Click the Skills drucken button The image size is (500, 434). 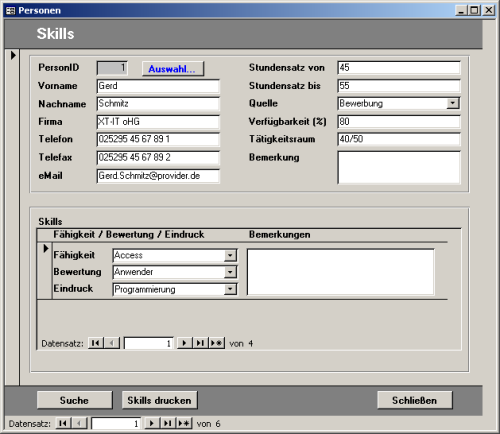(159, 400)
